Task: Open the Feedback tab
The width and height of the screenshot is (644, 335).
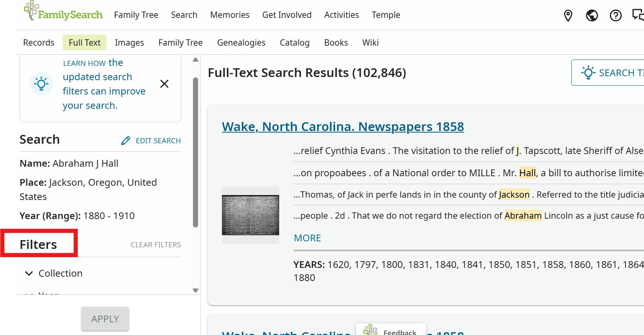Action: tap(391, 330)
